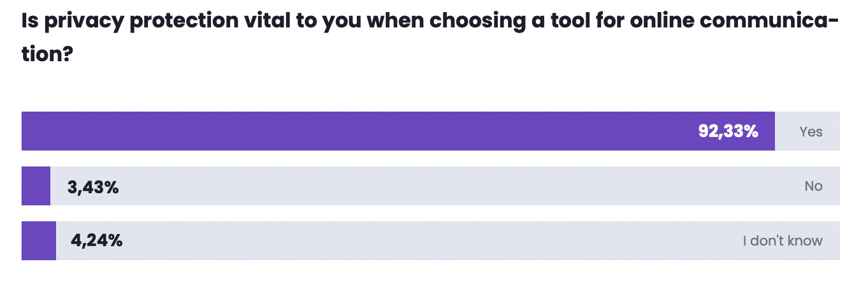Choose the "Yes" answer label

point(811,132)
